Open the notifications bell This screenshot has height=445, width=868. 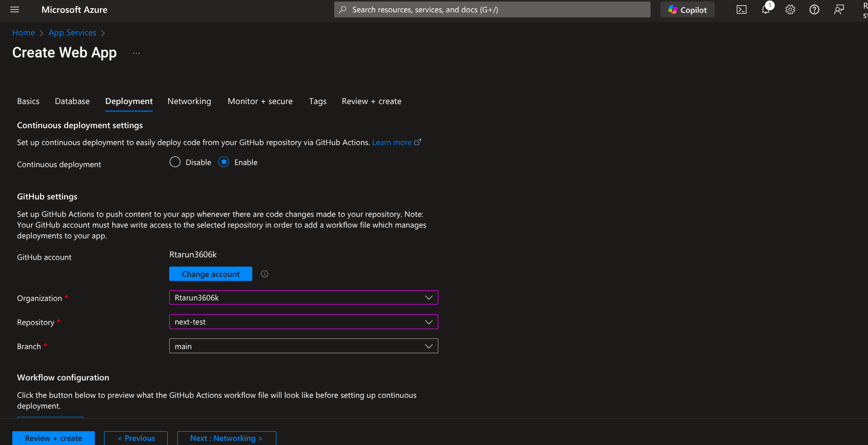766,10
